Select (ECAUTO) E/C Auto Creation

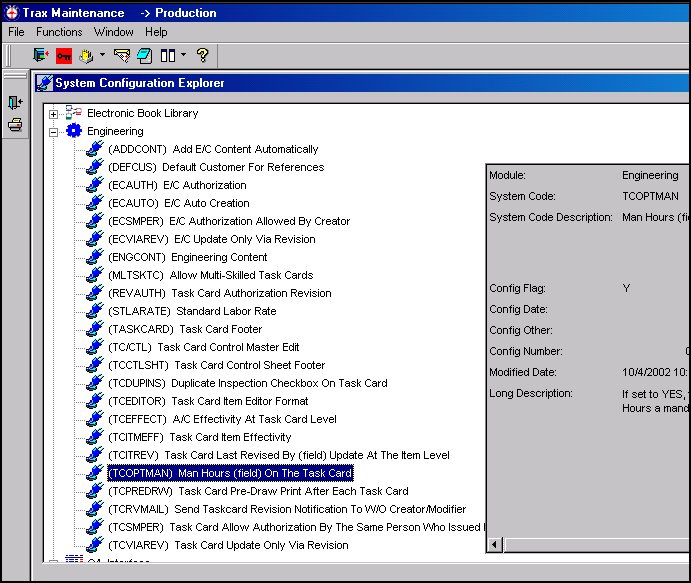coord(178,204)
